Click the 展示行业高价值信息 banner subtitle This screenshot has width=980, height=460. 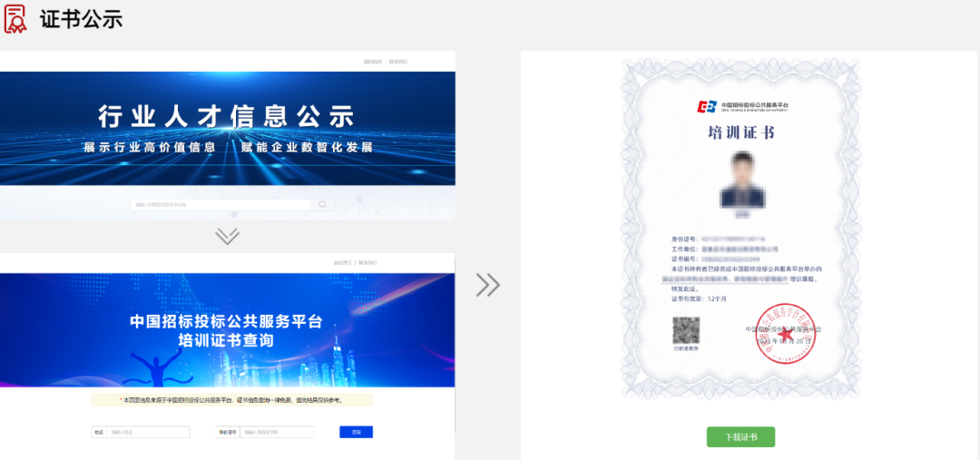(x=150, y=148)
